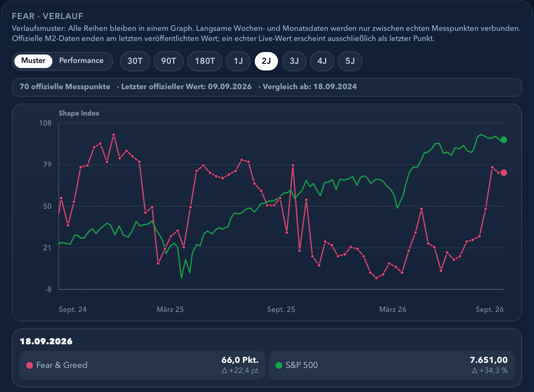Select the 5J time range

pos(350,61)
